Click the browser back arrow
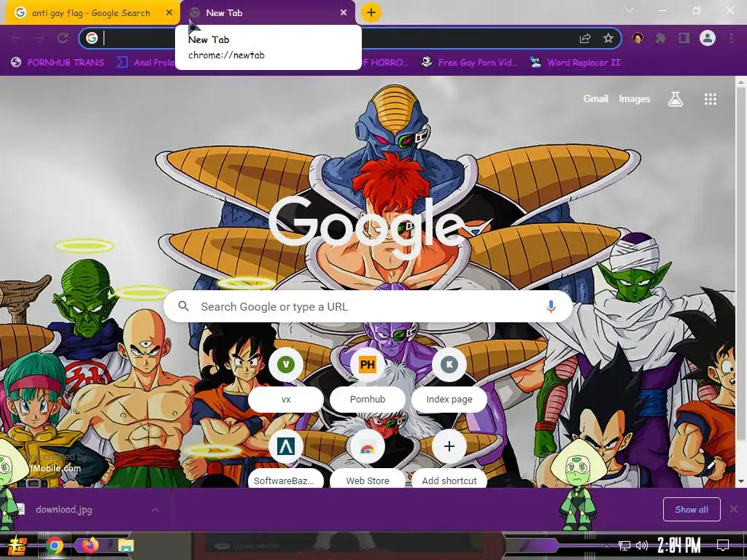This screenshot has width=747, height=560. pyautogui.click(x=16, y=38)
